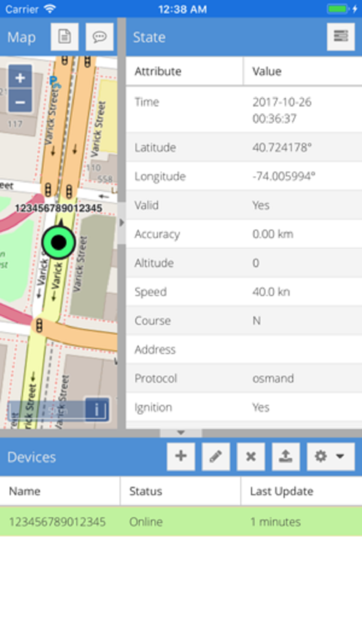Tap the map scale bar
Viewport: 362px width, 644px height.
[x=46, y=410]
